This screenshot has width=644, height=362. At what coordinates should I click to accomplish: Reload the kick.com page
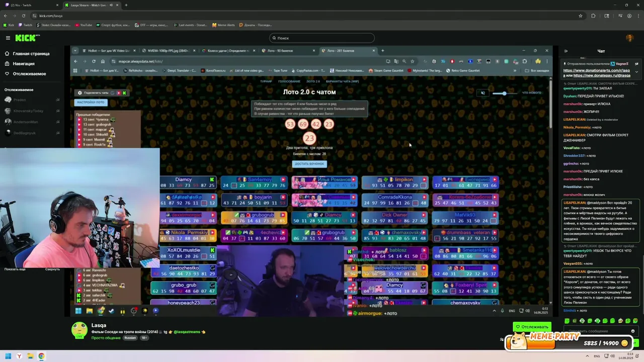pyautogui.click(x=23, y=16)
